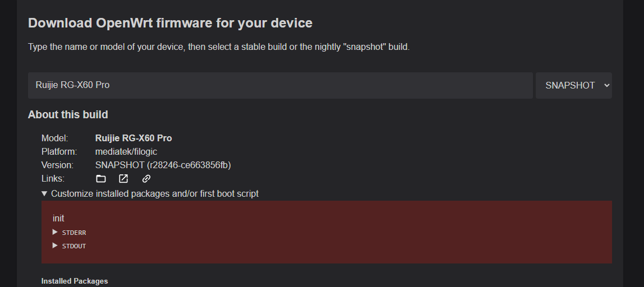
Task: Click the About this build heading
Action: (68, 114)
